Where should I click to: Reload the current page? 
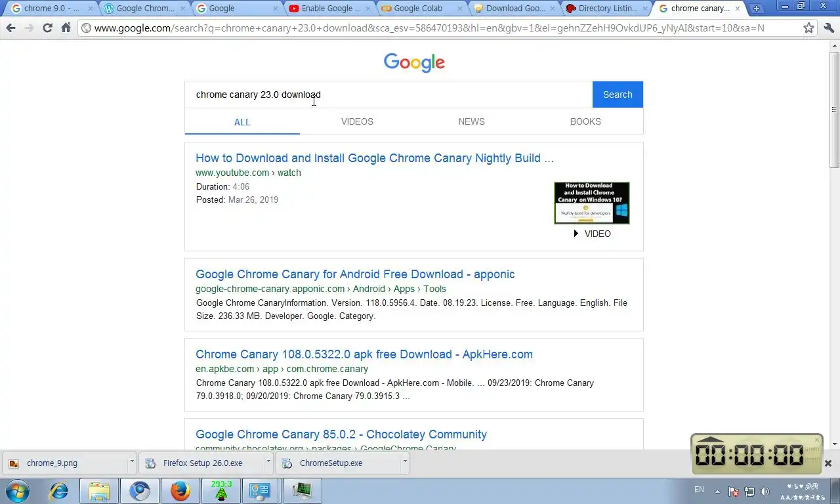(x=47, y=28)
